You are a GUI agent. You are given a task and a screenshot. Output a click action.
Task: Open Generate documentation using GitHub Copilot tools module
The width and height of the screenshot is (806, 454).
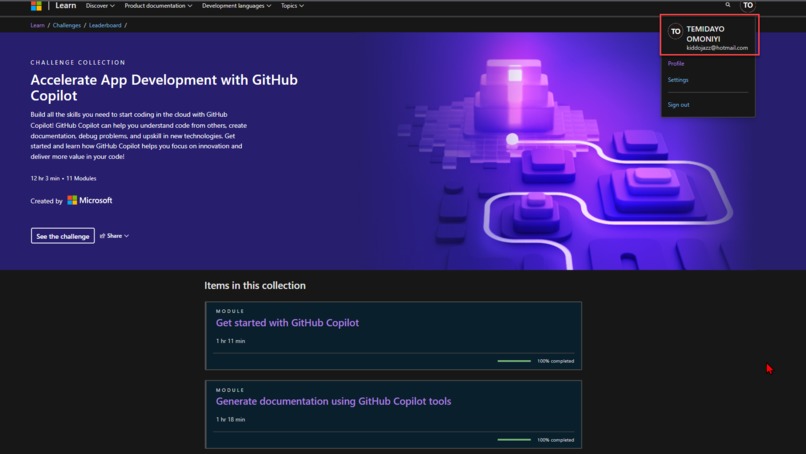(334, 401)
